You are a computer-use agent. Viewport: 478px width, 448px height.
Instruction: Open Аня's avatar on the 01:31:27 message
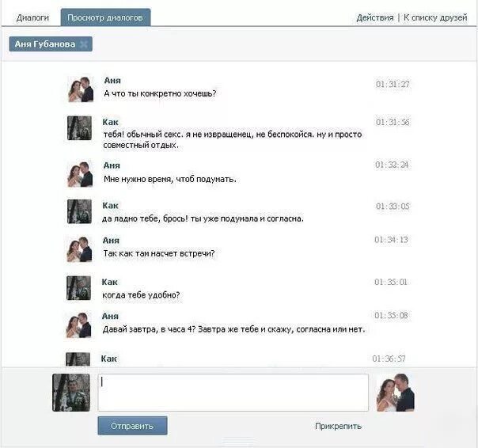pos(81,89)
